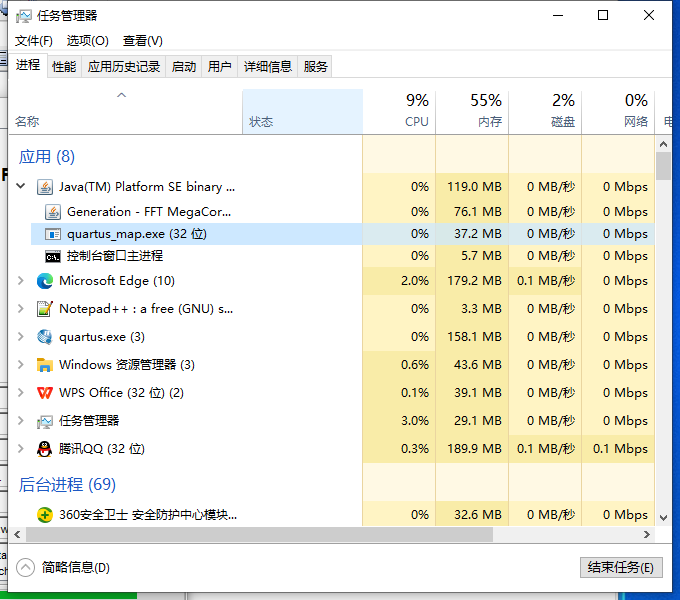680x600 pixels.
Task: Click the quartus.exe globe icon
Action: pos(45,337)
